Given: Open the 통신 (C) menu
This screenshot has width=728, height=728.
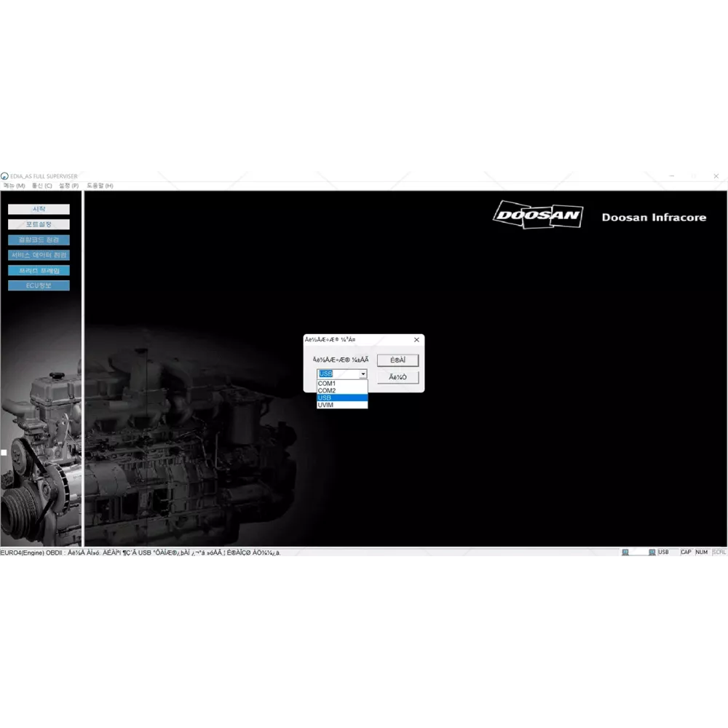Looking at the screenshot, I should point(41,186).
